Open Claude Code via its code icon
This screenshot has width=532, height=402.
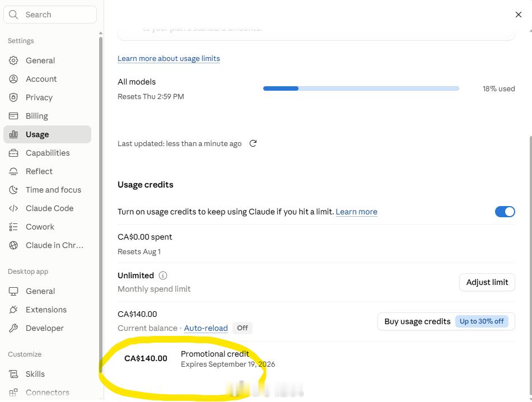[13, 208]
